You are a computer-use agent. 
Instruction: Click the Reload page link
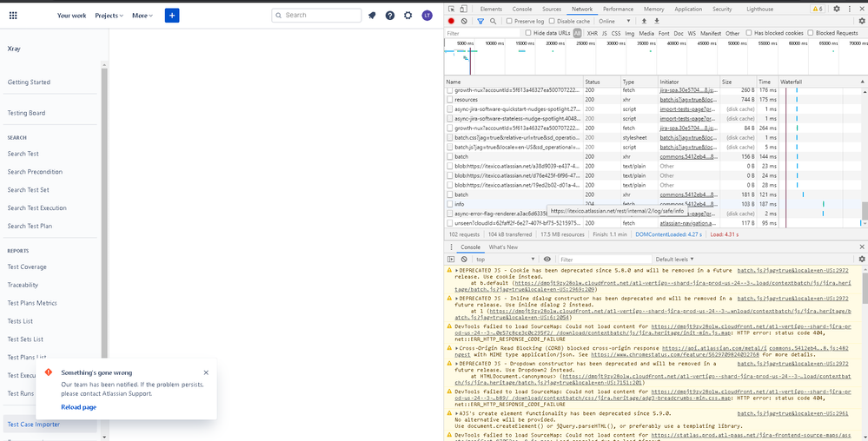tap(78, 406)
